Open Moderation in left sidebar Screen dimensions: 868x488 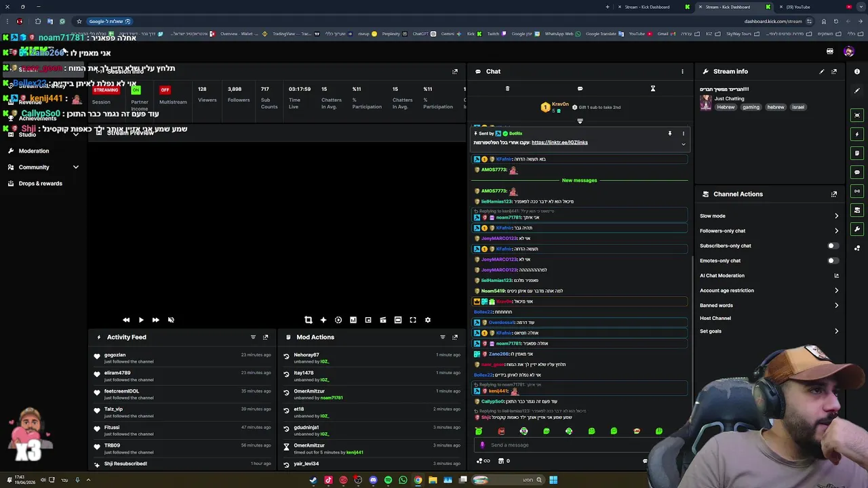(34, 151)
